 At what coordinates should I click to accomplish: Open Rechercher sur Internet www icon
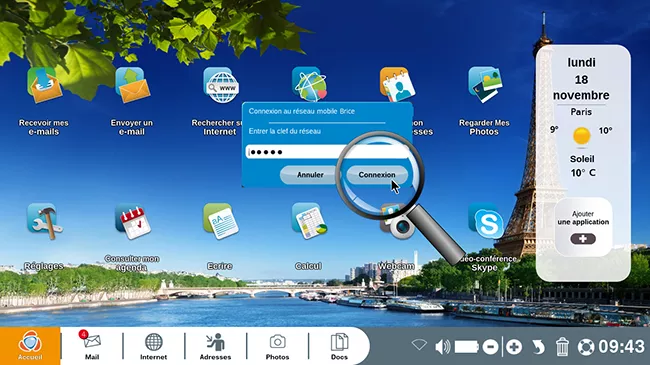pyautogui.click(x=221, y=85)
